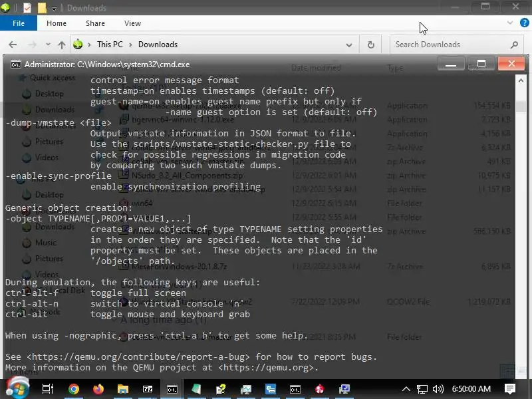The height and width of the screenshot is (399, 532).
Task: Expand the address bar history dropdown
Action: pos(348,45)
